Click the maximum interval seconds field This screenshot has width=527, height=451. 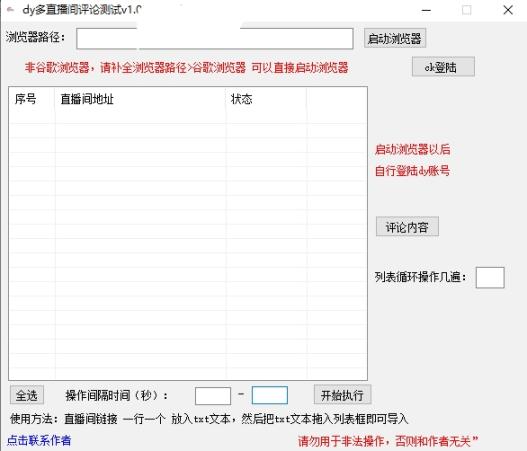(270, 395)
